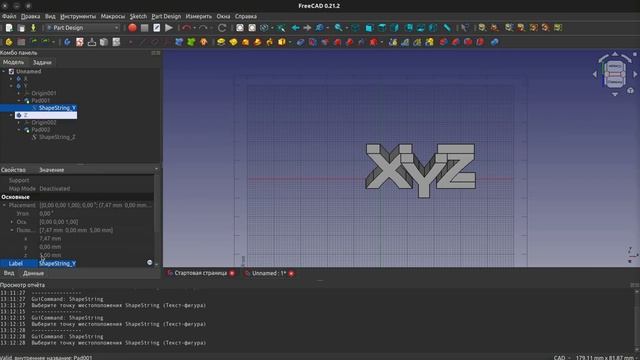Collapse the Pad001 tree node
This screenshot has width=640, height=360.
coord(19,100)
